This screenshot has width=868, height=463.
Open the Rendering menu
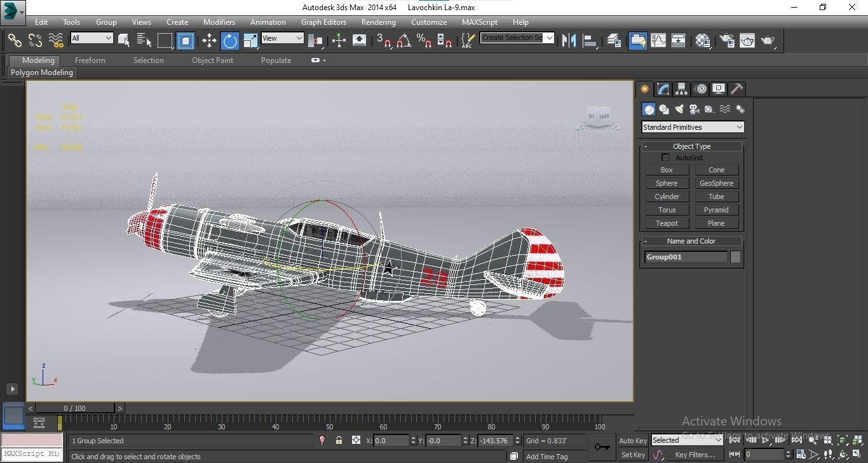coord(378,22)
